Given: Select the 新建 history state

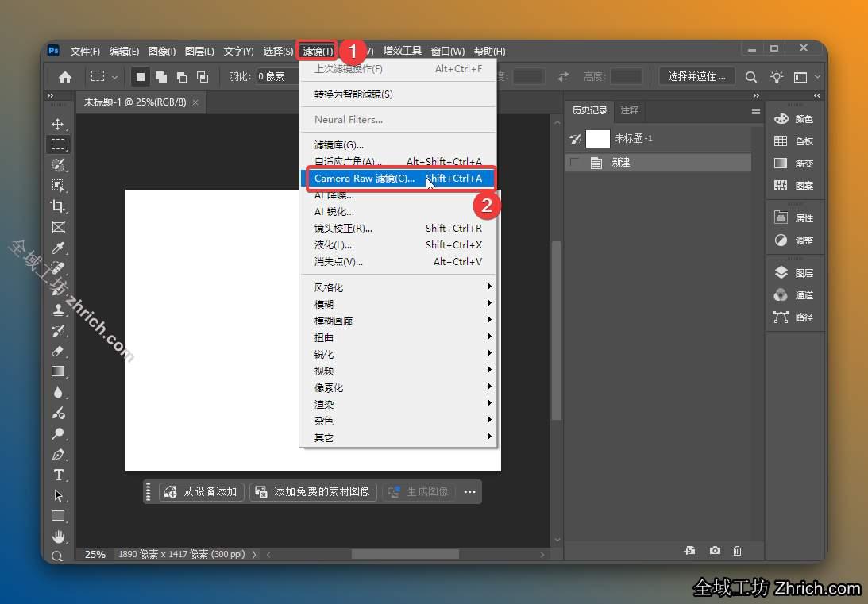Looking at the screenshot, I should click(659, 162).
